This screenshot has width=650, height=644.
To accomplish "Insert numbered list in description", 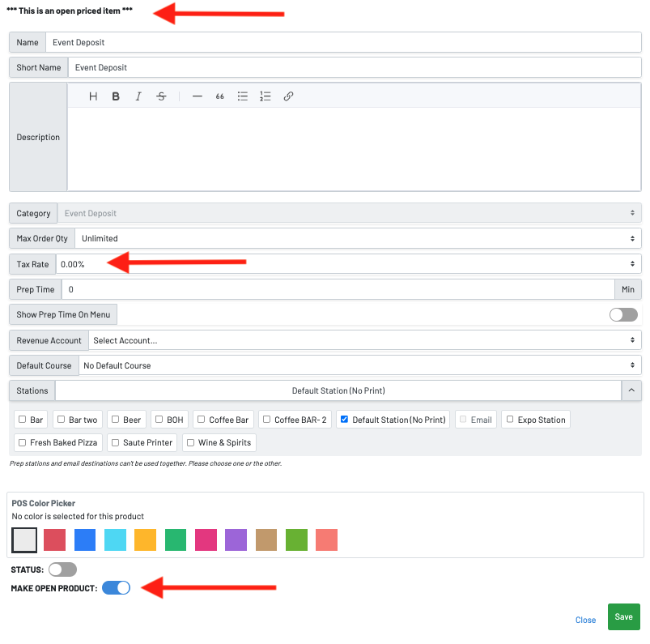I will (x=265, y=96).
